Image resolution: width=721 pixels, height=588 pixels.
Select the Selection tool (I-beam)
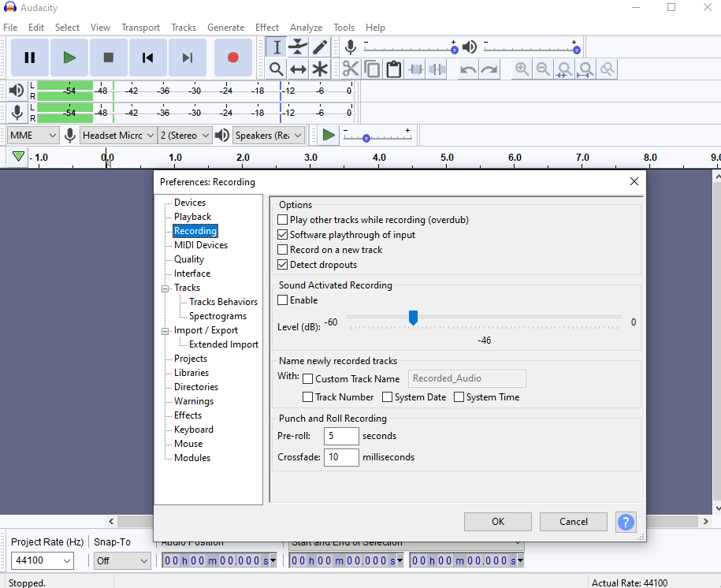[x=277, y=47]
